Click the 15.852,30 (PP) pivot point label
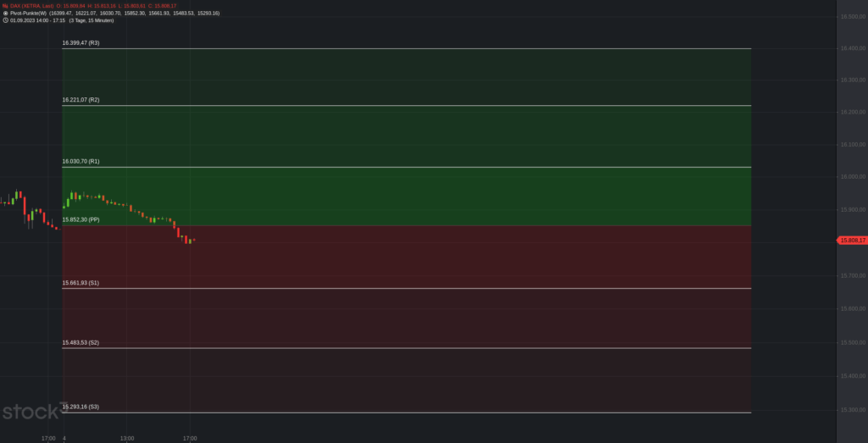 81,219
